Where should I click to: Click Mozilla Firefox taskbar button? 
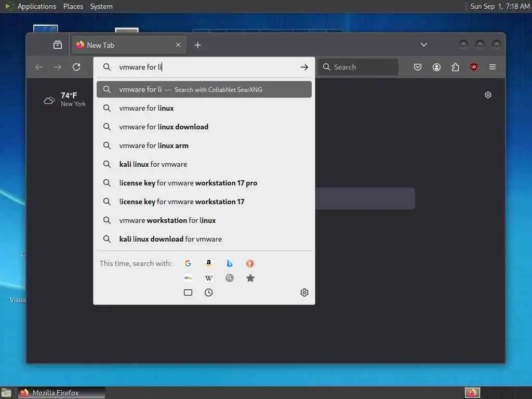[x=62, y=393]
